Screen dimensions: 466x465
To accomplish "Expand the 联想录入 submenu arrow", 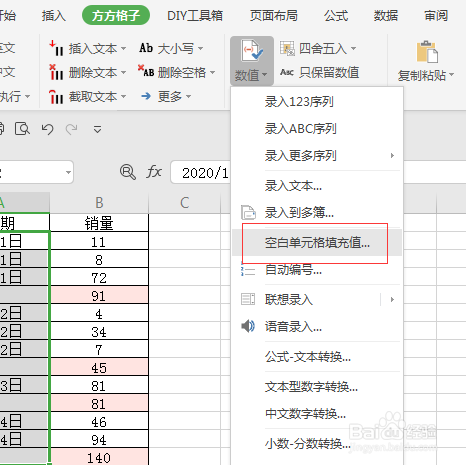I will (392, 299).
